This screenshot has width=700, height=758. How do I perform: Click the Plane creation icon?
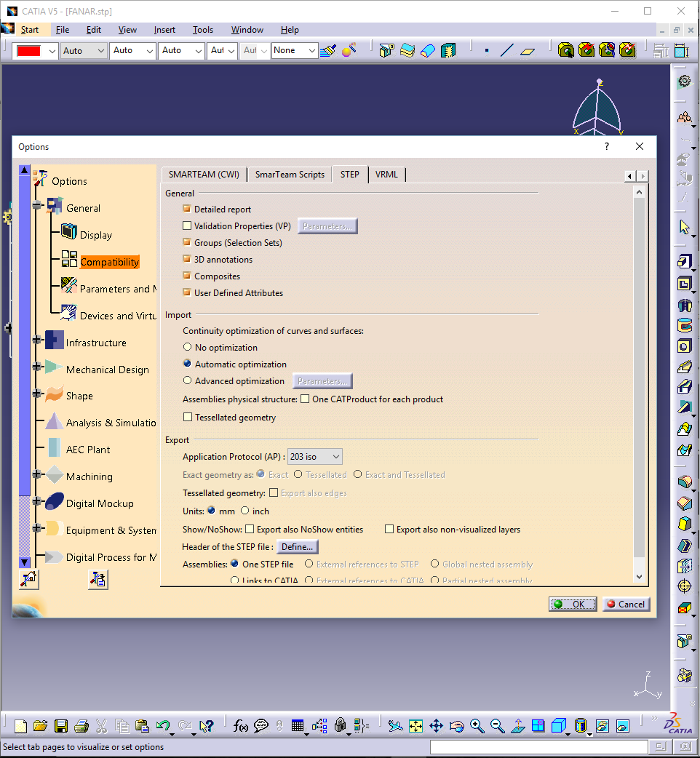click(x=528, y=50)
